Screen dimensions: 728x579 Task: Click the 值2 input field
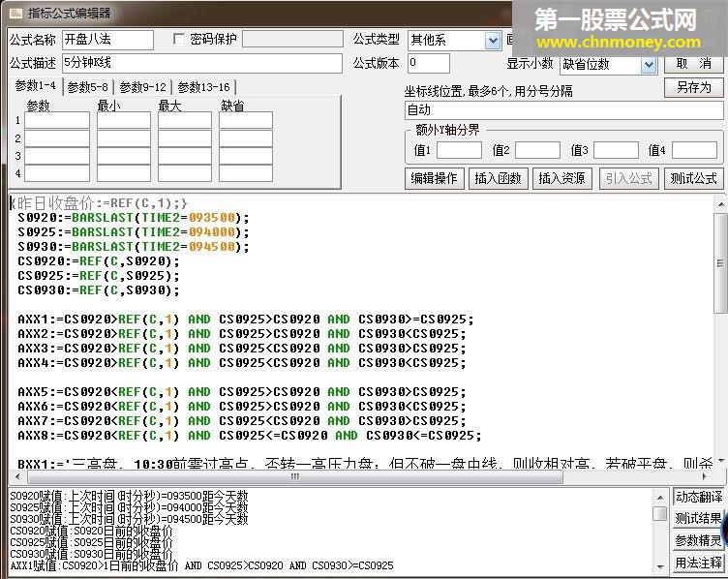click(537, 150)
